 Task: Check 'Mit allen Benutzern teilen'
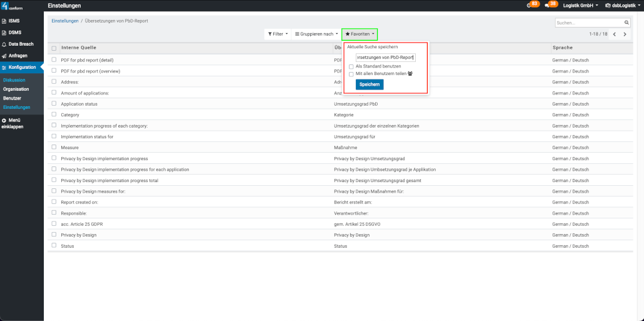tap(351, 73)
